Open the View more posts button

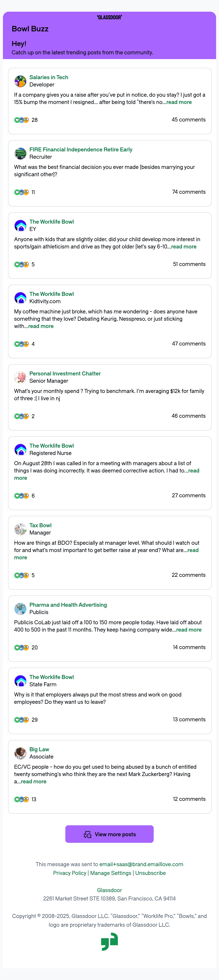(109, 834)
